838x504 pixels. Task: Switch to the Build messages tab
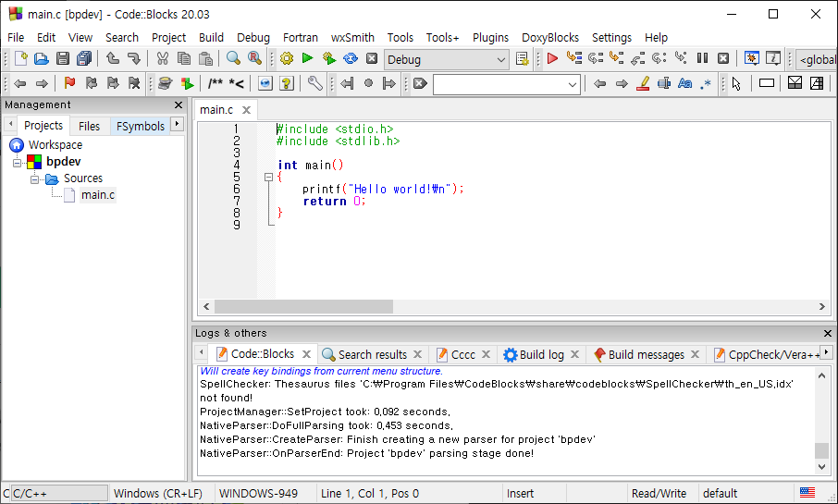647,354
